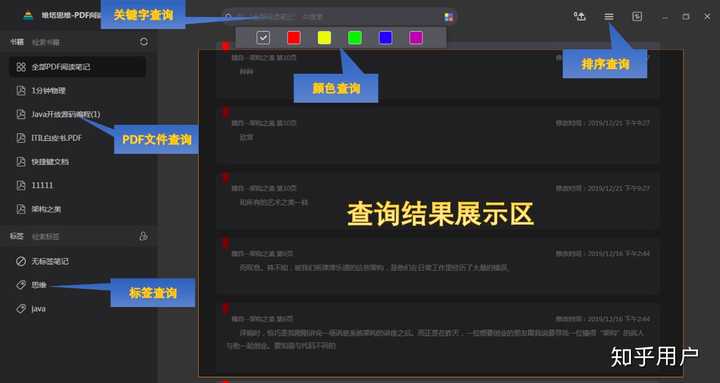This screenshot has height=383, width=720.
Task: Filter notes by the red color swatch
Action: (294, 38)
